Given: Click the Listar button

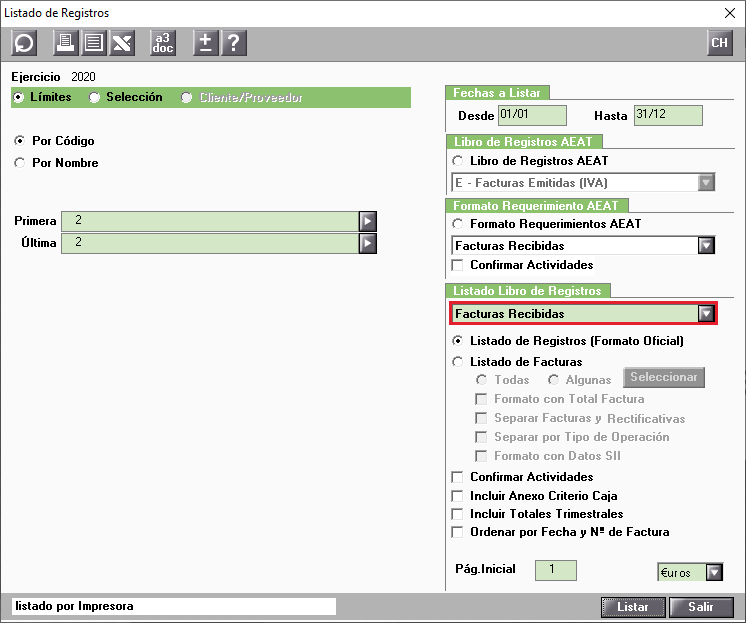Looking at the screenshot, I should 633,607.
